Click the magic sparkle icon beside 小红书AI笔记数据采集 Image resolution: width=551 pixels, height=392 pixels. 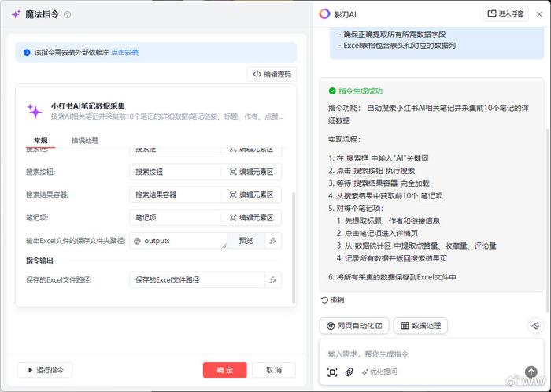(35, 111)
